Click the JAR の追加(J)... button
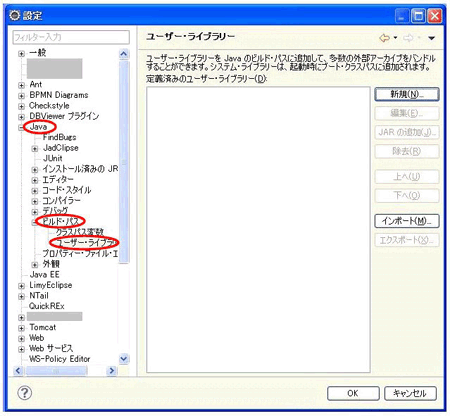This screenshot has width=450, height=416. click(x=407, y=132)
